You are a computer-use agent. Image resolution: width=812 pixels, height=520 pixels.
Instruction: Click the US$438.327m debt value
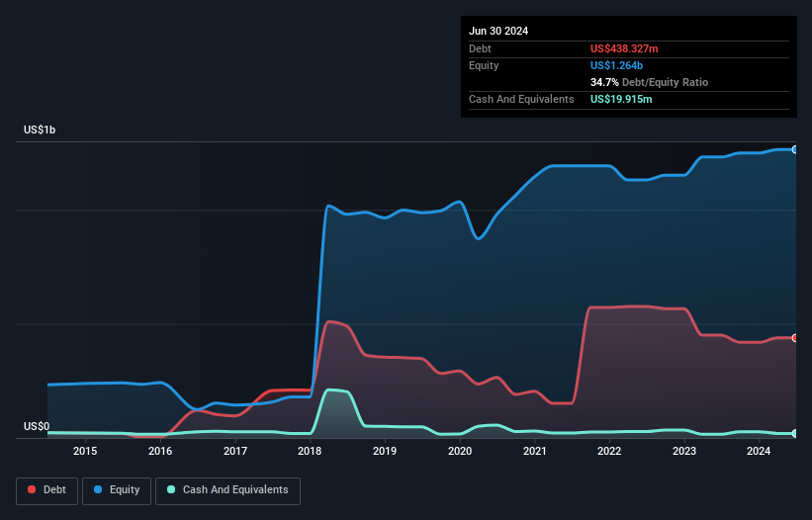[x=624, y=48]
